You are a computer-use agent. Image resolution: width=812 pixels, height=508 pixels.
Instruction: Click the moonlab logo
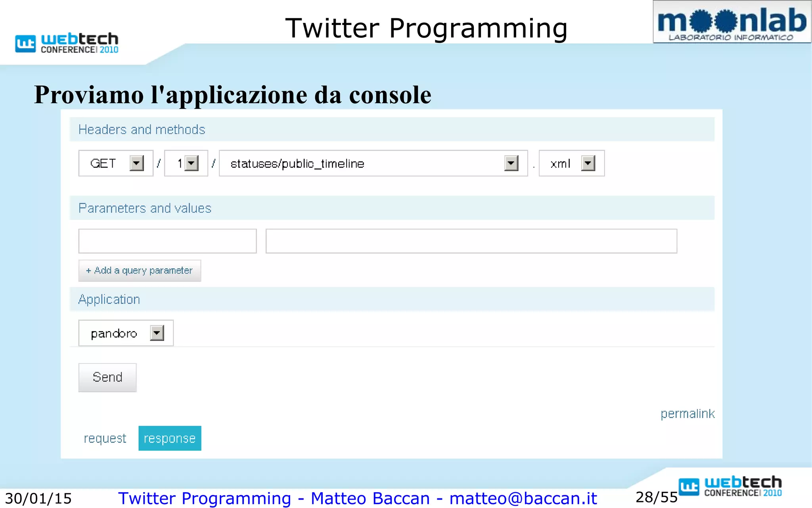[x=732, y=22]
